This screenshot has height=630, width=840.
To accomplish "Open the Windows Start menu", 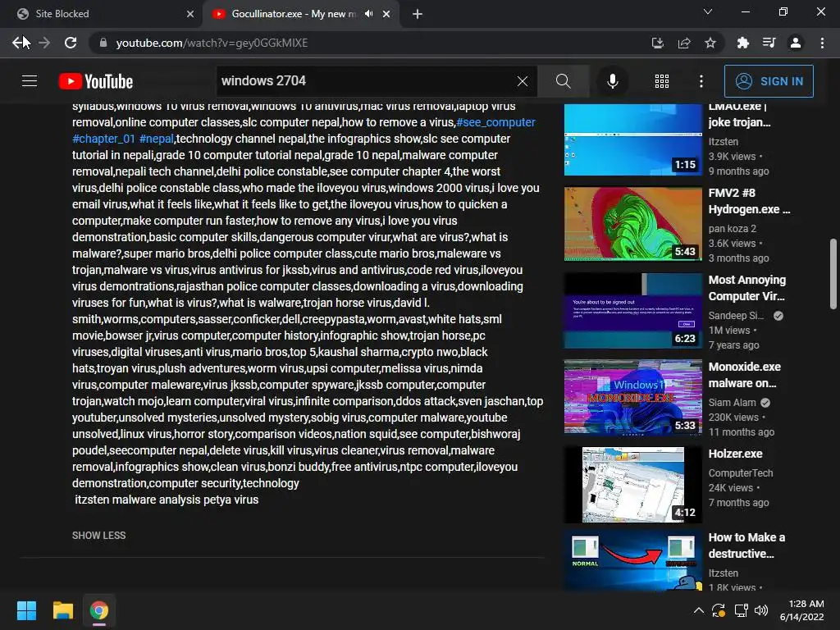I will [x=26, y=610].
